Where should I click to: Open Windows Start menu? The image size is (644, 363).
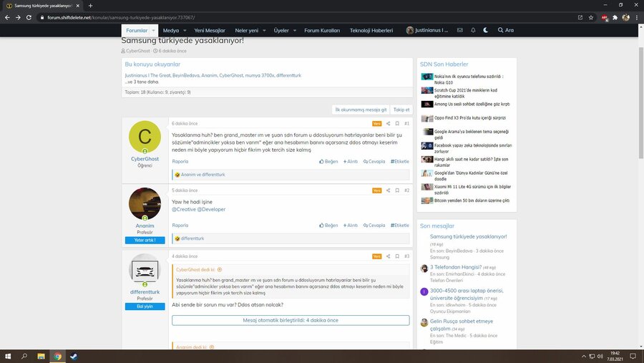[8, 357]
